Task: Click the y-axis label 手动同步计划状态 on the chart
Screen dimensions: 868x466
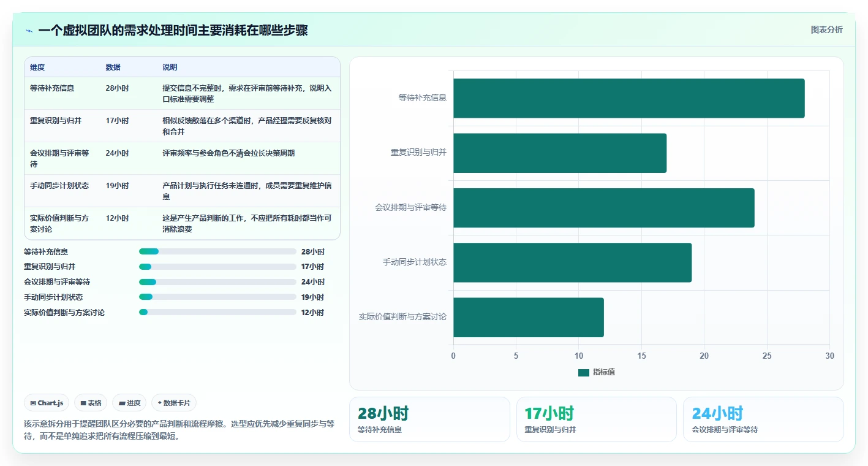Action: pos(415,262)
